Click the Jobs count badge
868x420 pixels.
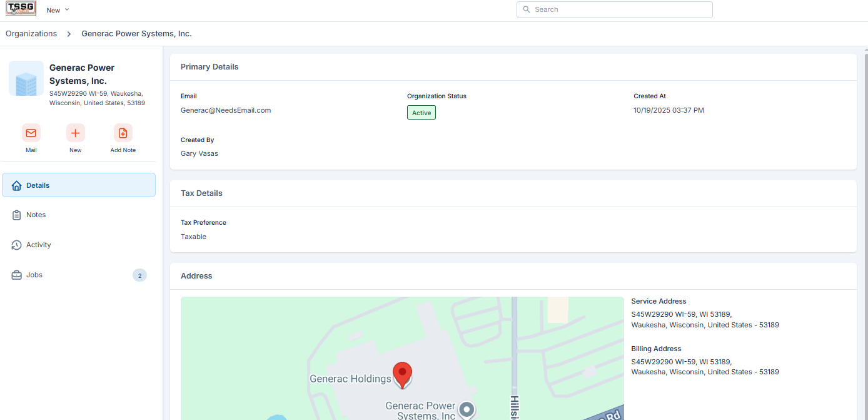(139, 275)
